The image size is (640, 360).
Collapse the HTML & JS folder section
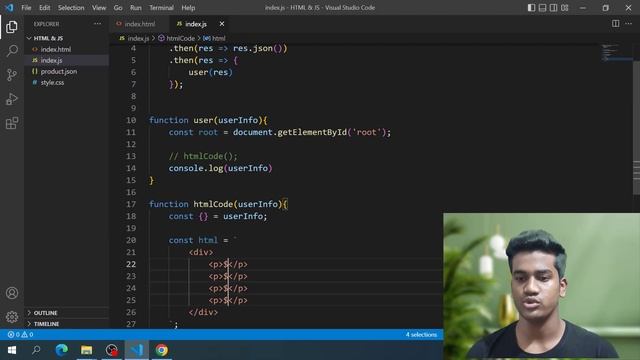click(67, 38)
